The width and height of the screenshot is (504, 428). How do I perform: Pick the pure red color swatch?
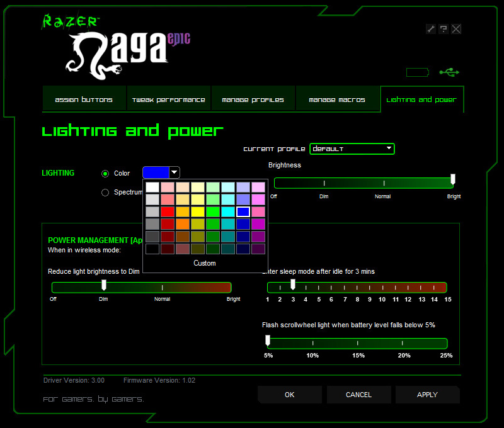click(x=168, y=212)
